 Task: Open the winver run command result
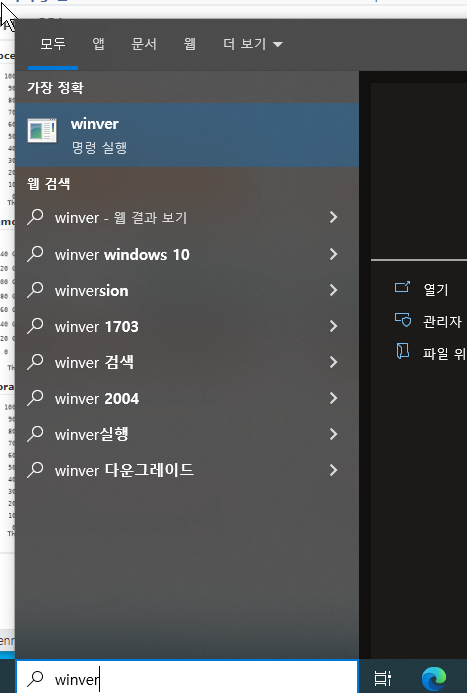coord(187,135)
